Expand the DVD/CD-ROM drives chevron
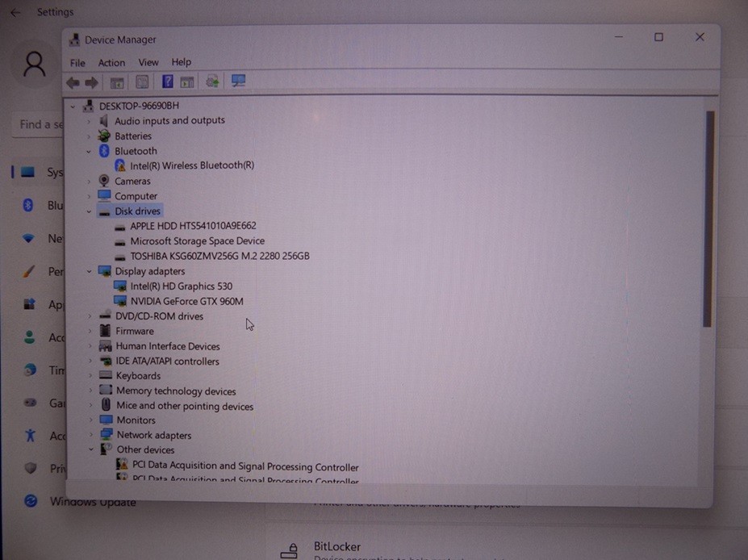This screenshot has width=748, height=560. coord(90,316)
